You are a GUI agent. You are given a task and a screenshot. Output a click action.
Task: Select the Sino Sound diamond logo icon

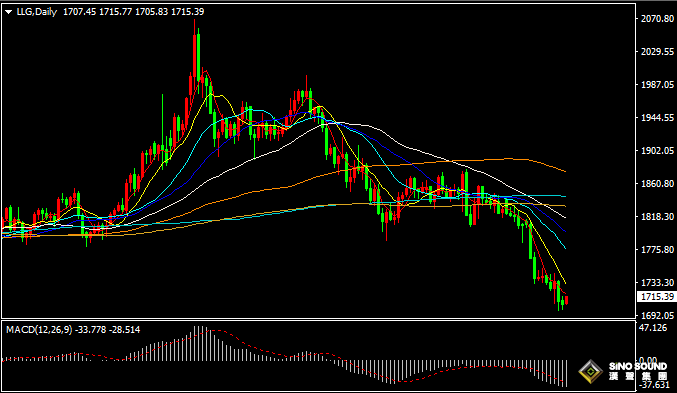[590, 371]
